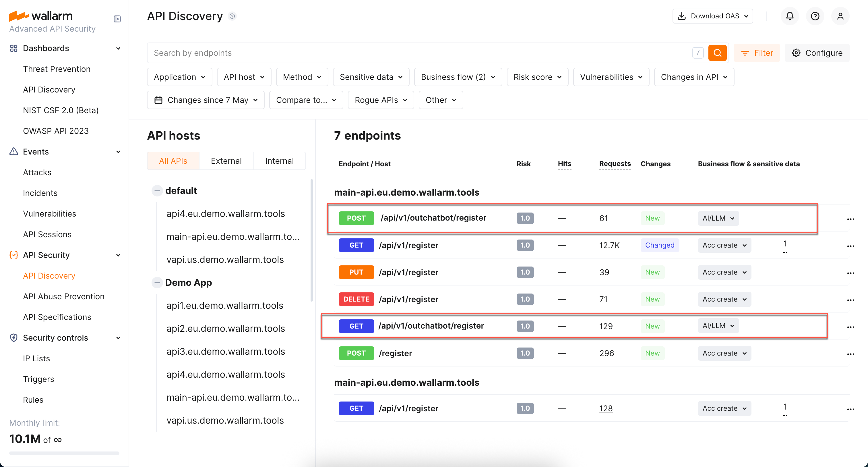Switch to the External tab

(x=226, y=161)
